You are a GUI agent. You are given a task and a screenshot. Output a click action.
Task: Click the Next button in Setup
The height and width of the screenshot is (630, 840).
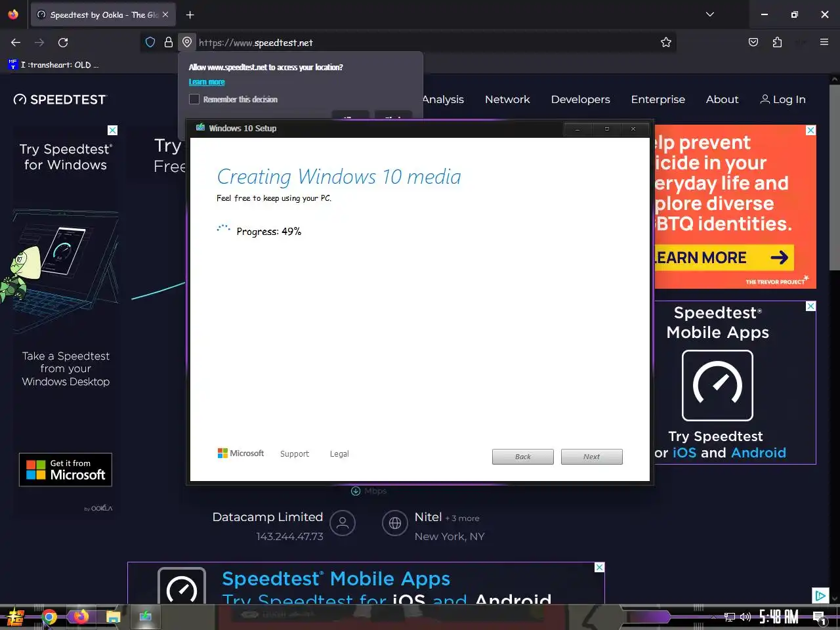click(591, 457)
